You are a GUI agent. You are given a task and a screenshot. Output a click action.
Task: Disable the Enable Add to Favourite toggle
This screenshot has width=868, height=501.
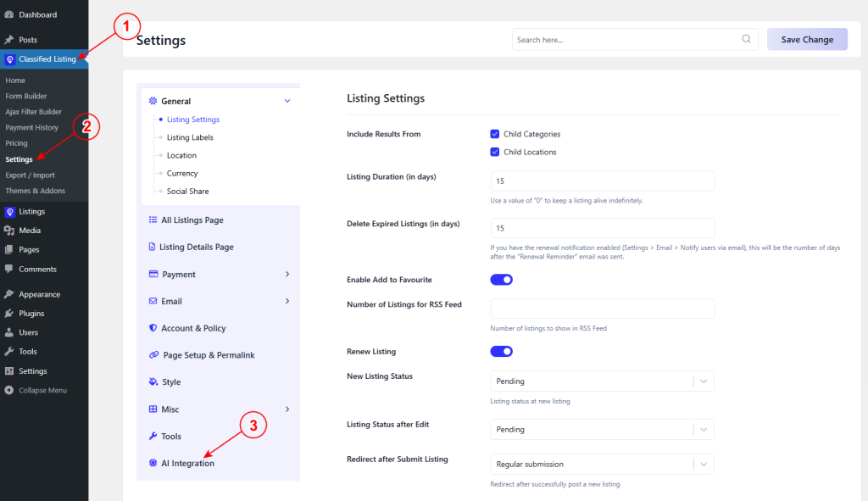tap(502, 280)
